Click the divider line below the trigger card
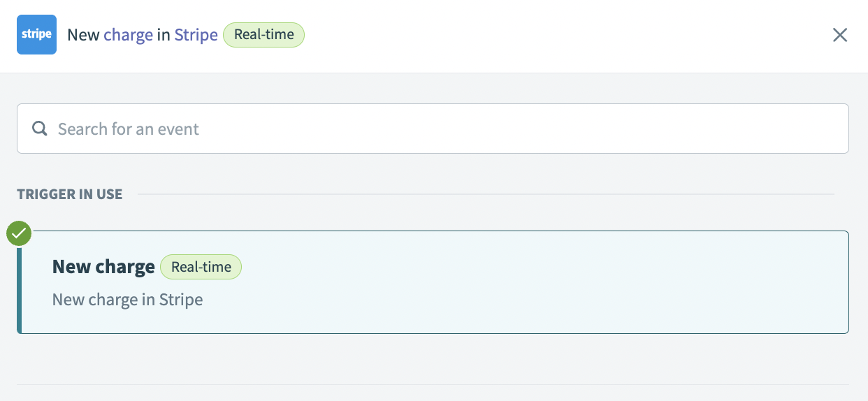Viewport: 868px width, 401px height. [x=433, y=384]
